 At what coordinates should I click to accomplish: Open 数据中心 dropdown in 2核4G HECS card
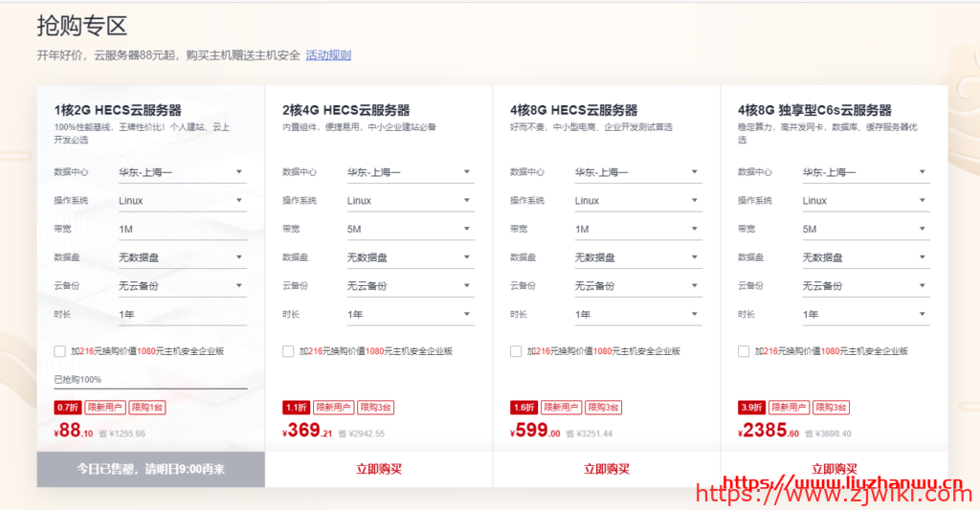point(411,172)
